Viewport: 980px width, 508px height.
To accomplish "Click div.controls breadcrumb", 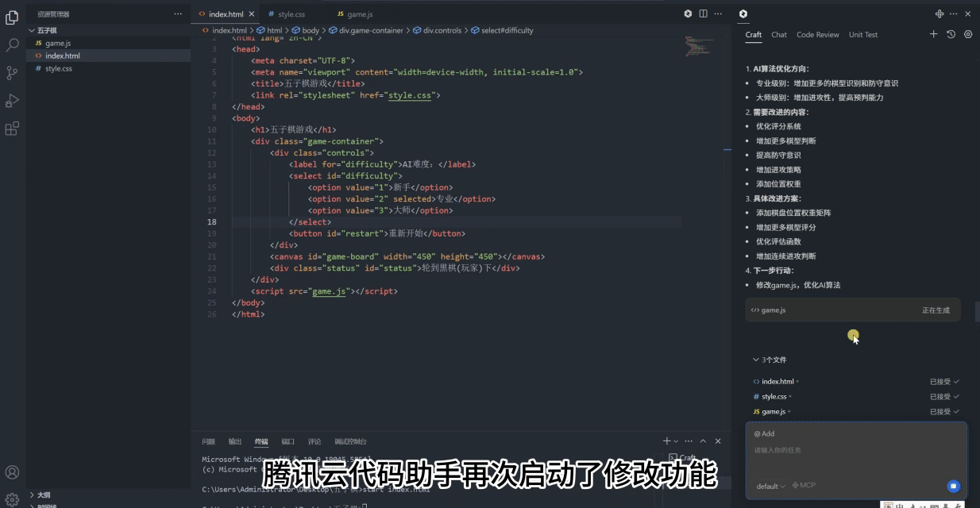I will [442, 30].
